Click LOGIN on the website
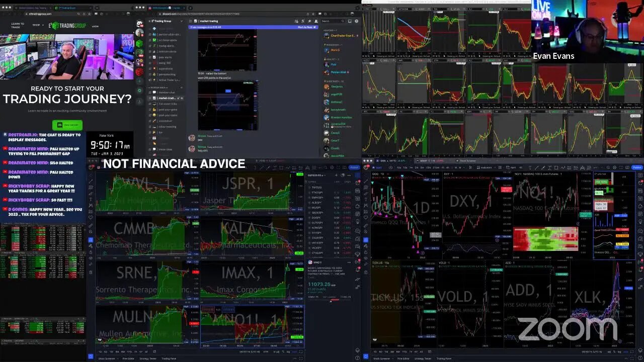This screenshot has width=644, height=362. (x=95, y=26)
